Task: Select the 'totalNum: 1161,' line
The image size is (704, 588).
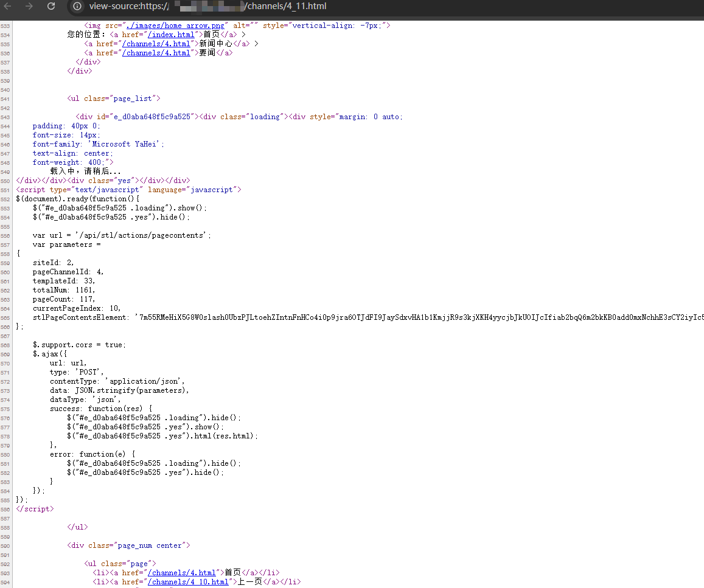Action: (64, 290)
